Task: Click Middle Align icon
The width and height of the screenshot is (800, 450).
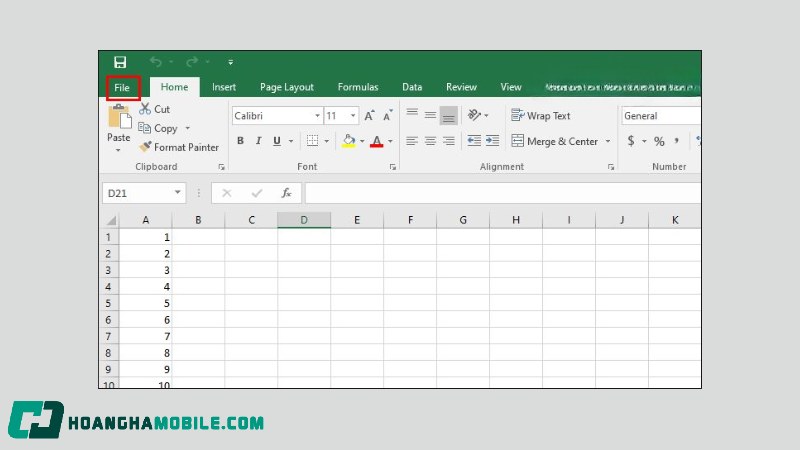Action: pyautogui.click(x=430, y=115)
